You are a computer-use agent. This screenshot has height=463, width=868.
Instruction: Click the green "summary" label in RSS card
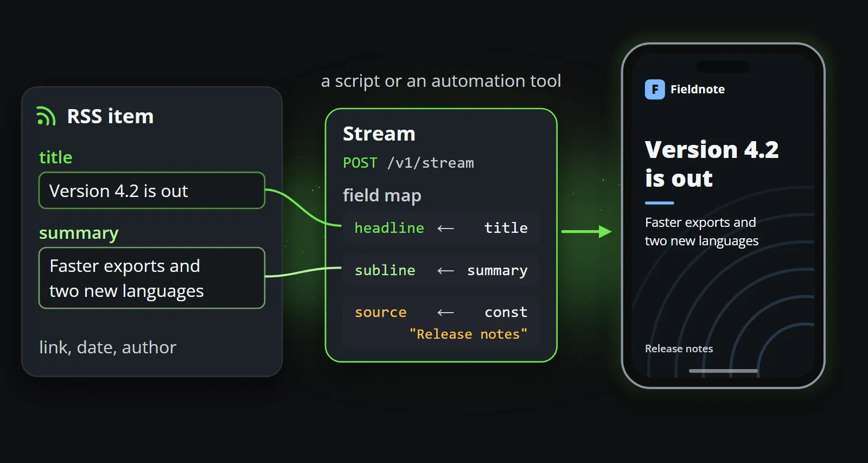pos(79,233)
